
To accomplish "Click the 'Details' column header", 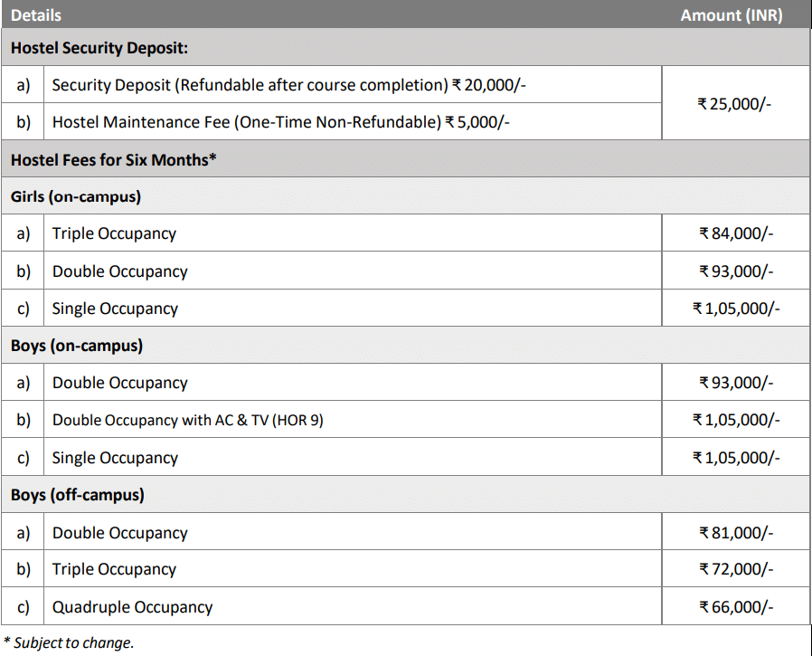I will click(36, 15).
